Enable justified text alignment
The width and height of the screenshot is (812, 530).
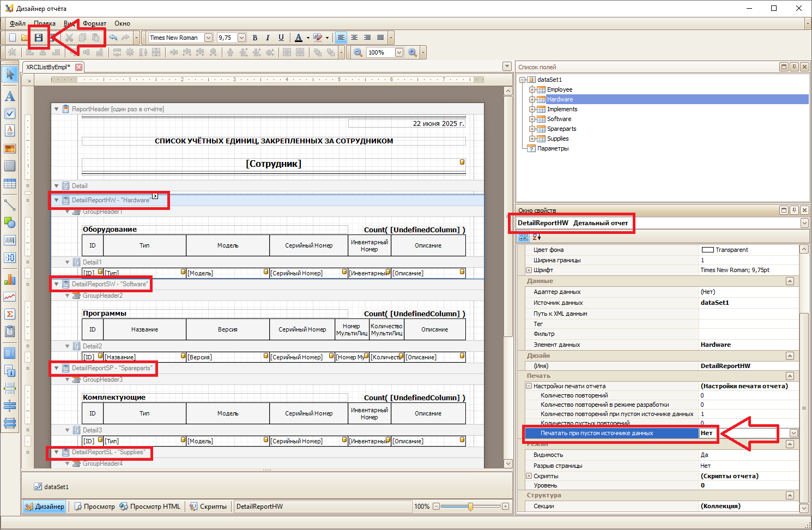tap(380, 38)
